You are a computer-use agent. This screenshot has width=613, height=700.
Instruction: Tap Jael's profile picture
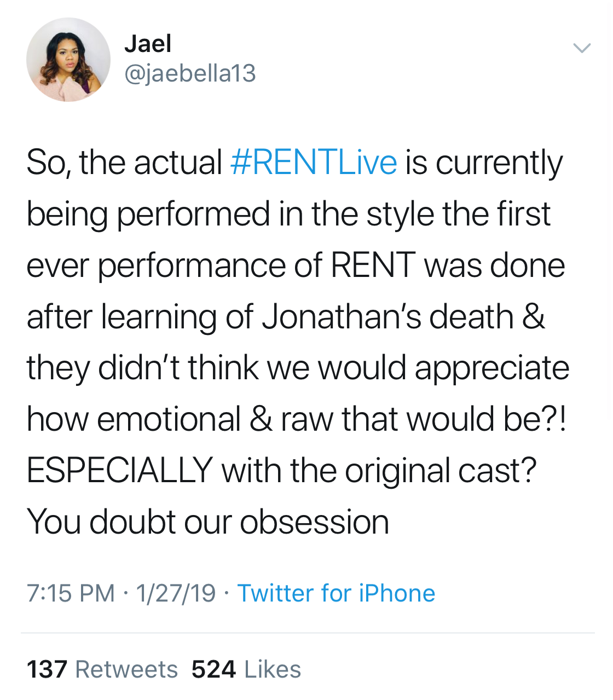[68, 60]
